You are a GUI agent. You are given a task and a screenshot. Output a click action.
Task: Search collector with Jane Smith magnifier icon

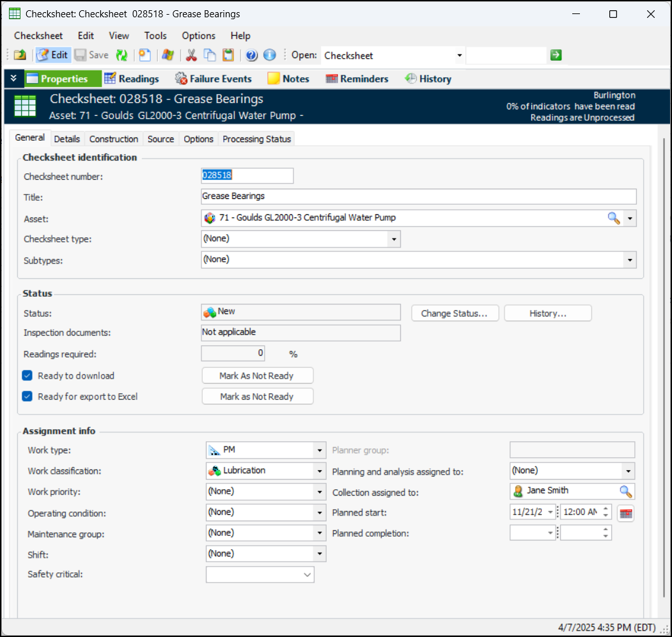(x=625, y=491)
